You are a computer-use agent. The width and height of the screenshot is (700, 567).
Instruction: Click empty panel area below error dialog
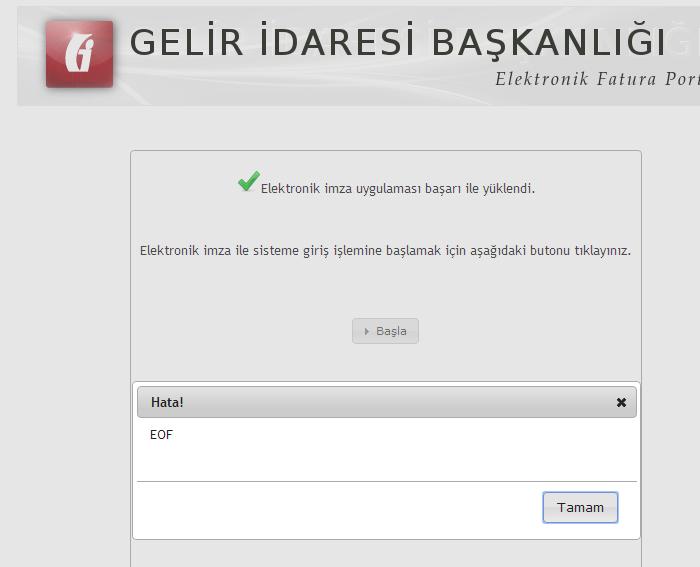click(x=385, y=553)
